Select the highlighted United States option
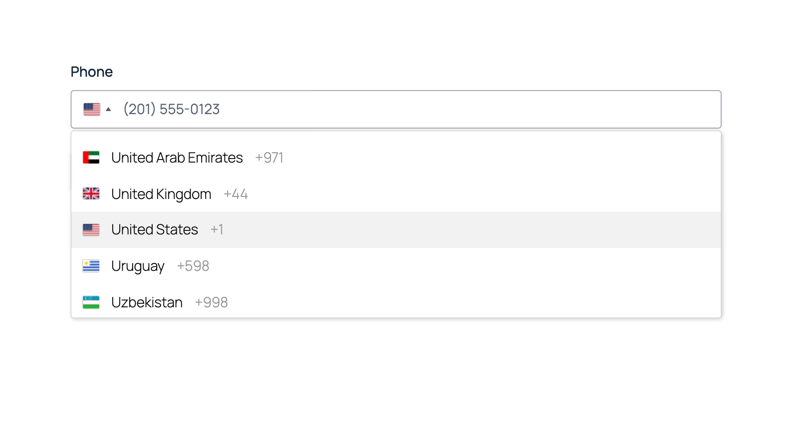Image resolution: width=800 pixels, height=429 pixels. (x=396, y=230)
